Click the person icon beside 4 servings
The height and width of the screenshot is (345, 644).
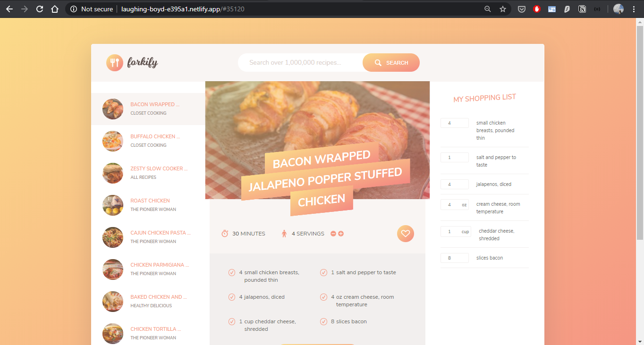tap(284, 234)
